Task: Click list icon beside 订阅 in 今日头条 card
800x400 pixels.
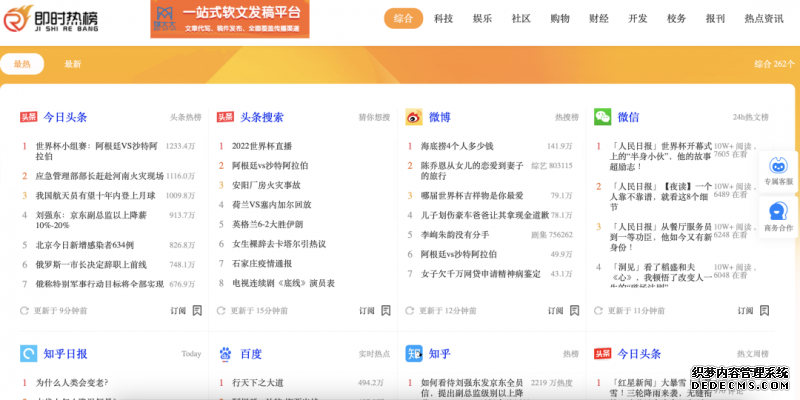Action: point(197,310)
